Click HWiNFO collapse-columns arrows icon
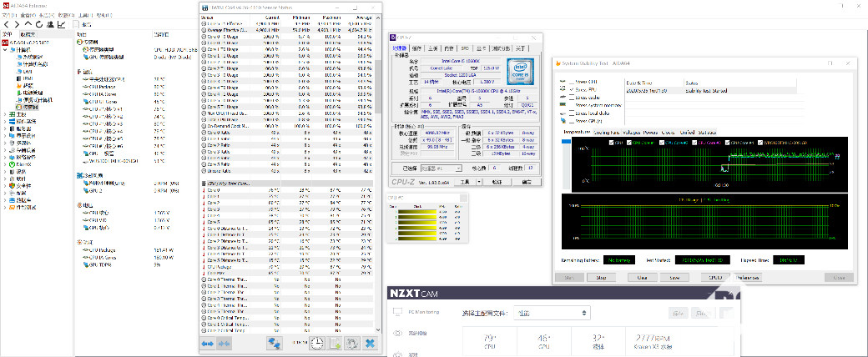868x357 pixels. [224, 343]
